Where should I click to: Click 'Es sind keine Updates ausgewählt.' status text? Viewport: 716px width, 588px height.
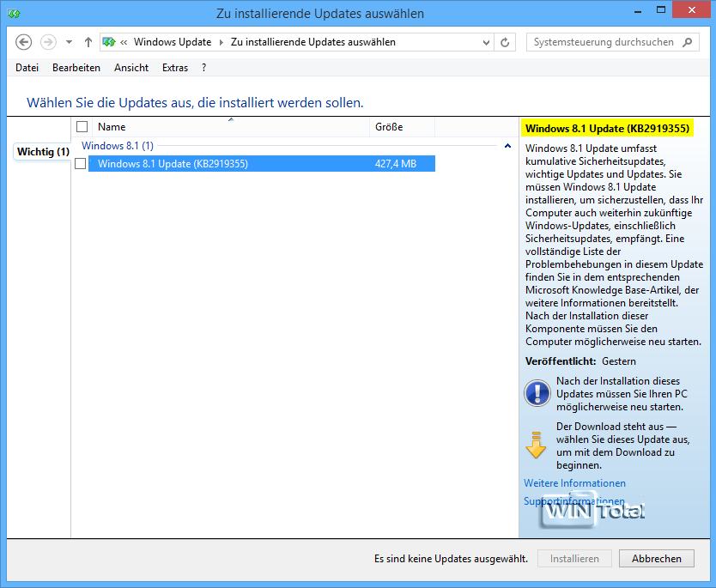[451, 558]
